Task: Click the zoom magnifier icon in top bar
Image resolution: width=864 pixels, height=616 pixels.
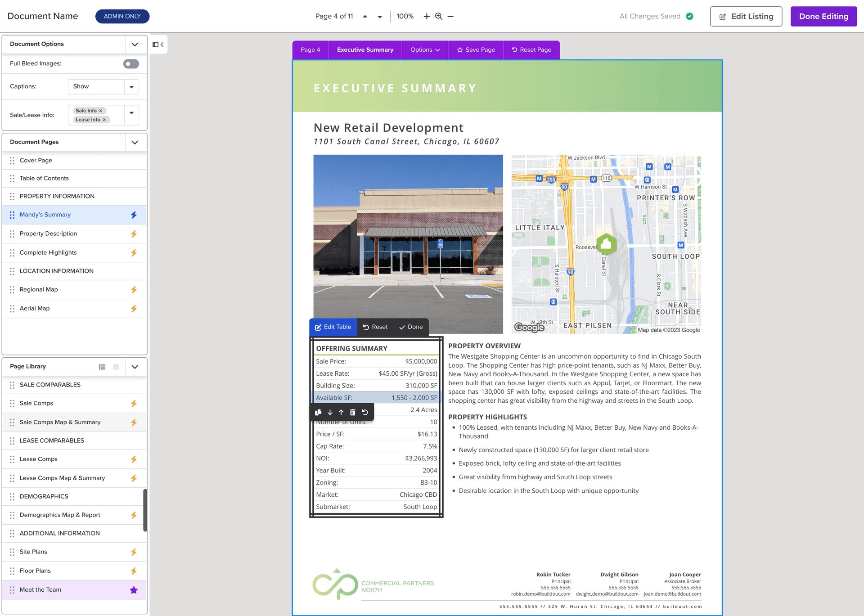Action: click(439, 16)
